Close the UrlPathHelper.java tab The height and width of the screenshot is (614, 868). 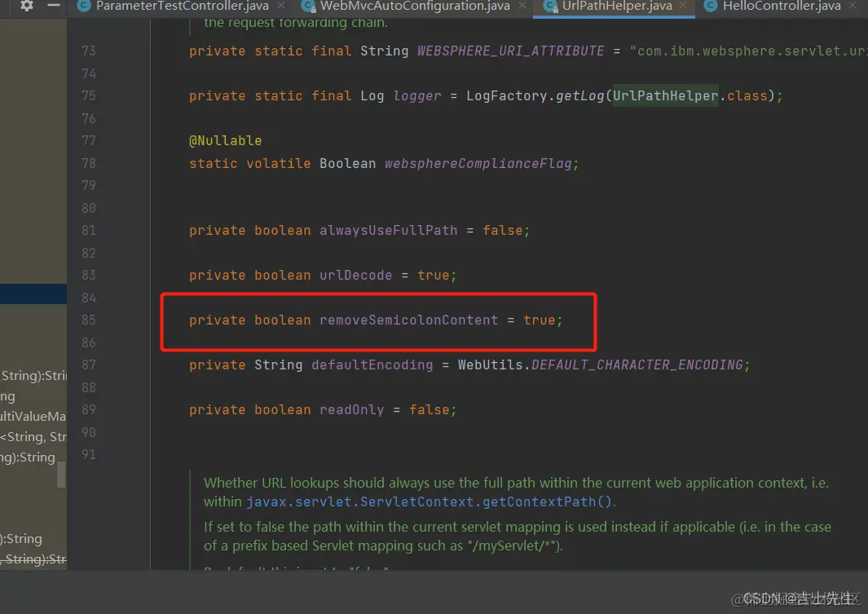coord(683,6)
